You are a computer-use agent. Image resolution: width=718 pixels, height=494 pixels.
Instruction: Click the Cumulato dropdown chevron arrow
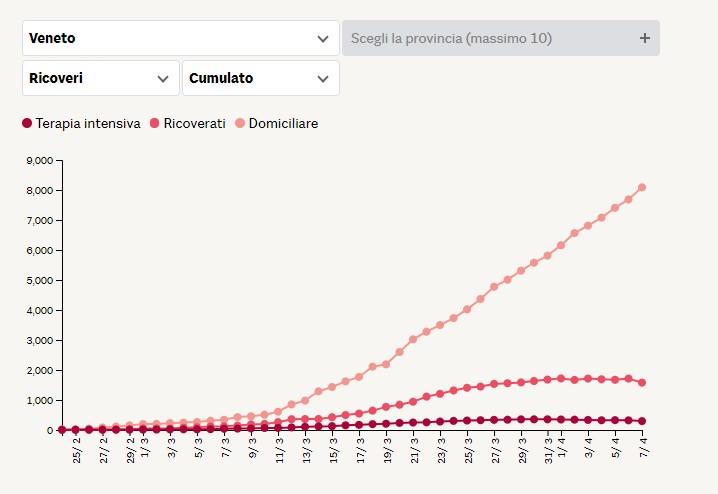tap(322, 78)
